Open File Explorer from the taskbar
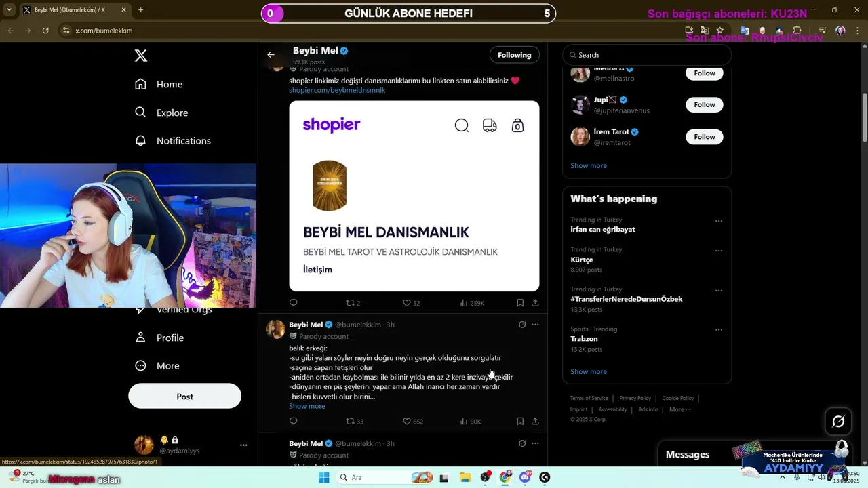This screenshot has height=488, width=868. 465,477
